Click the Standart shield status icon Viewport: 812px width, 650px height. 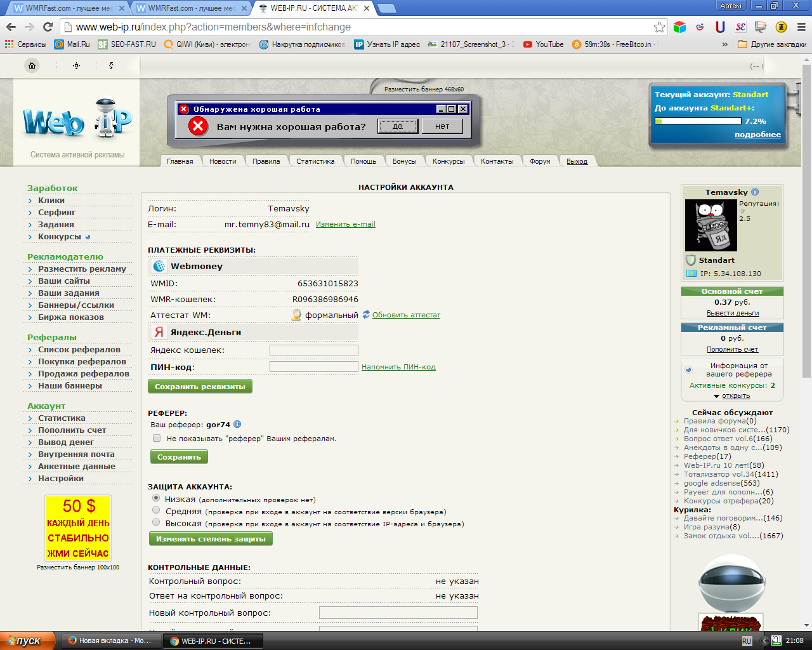691,260
